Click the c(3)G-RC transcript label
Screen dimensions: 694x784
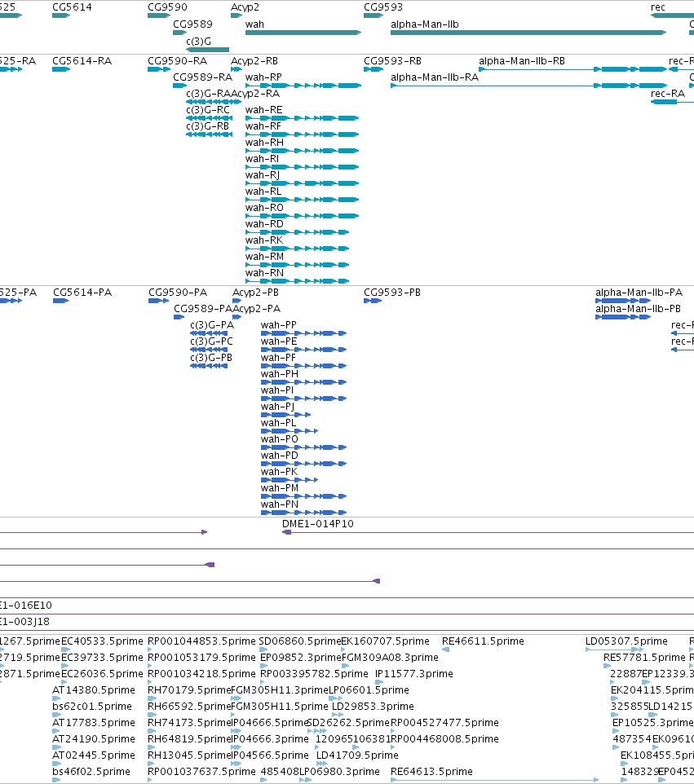tap(208, 110)
